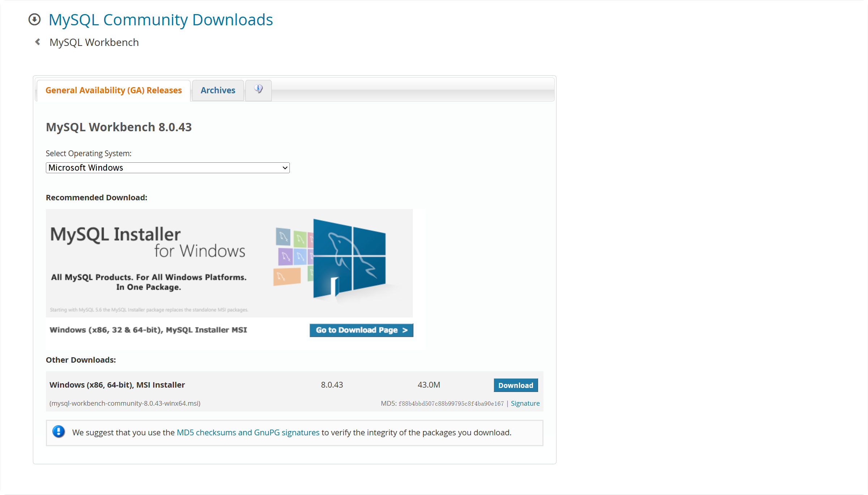This screenshot has width=868, height=495.
Task: Switch to the Archives tab
Action: 218,90
